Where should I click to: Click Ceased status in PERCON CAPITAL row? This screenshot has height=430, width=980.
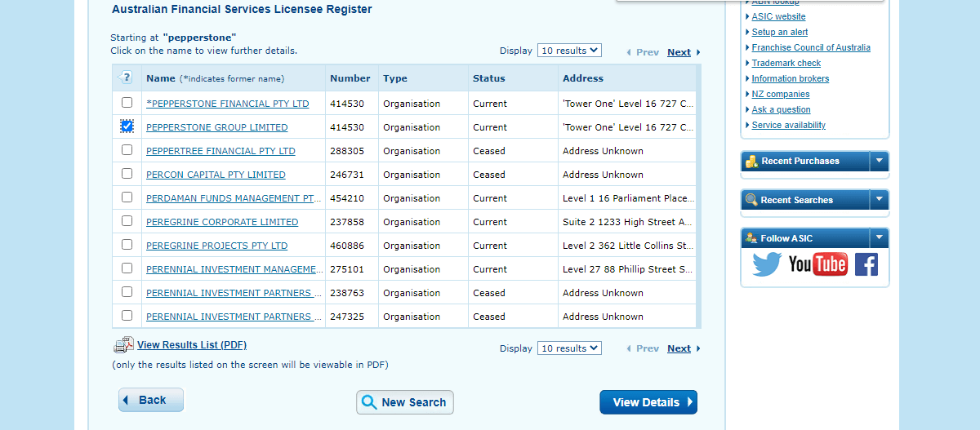point(489,175)
